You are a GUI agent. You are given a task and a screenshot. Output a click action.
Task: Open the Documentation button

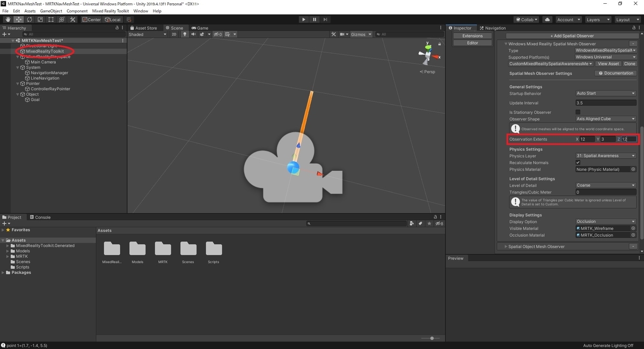[616, 73]
